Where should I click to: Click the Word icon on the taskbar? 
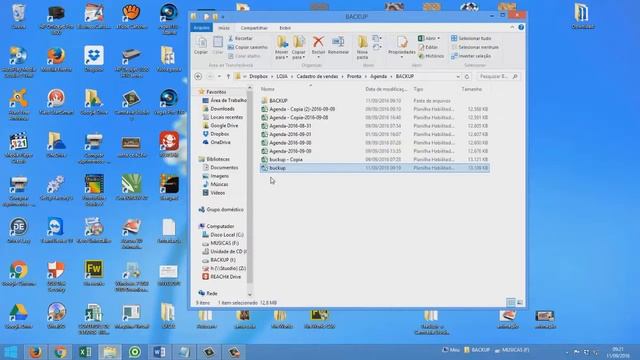[160, 352]
